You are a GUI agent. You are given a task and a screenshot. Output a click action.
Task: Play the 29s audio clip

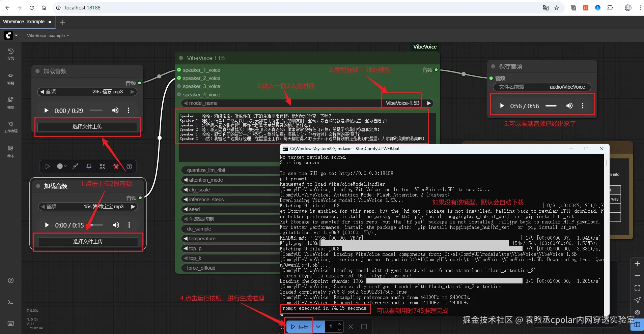pos(46,111)
